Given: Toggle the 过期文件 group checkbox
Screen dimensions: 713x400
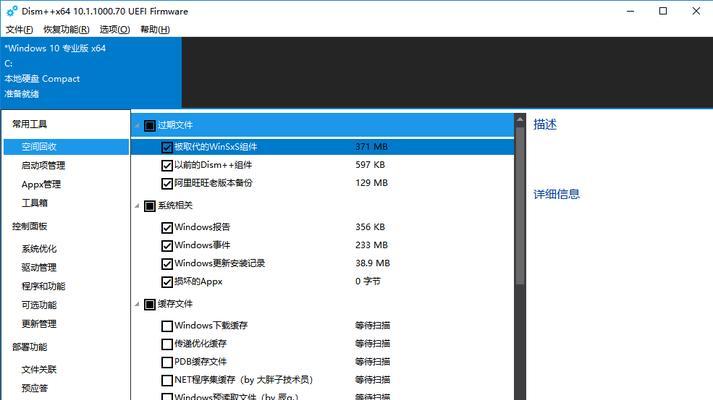Looking at the screenshot, I should [x=150, y=125].
